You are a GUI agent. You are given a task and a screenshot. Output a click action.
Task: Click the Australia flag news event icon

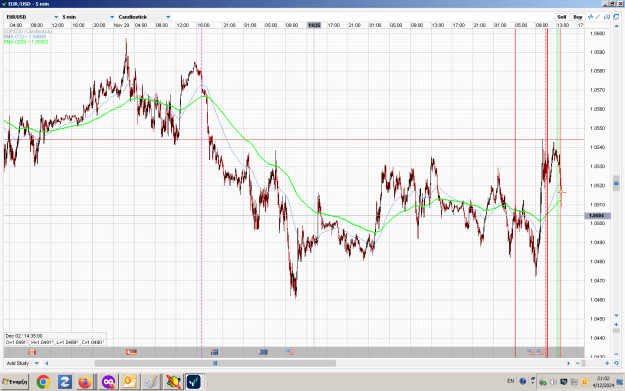click(x=214, y=352)
